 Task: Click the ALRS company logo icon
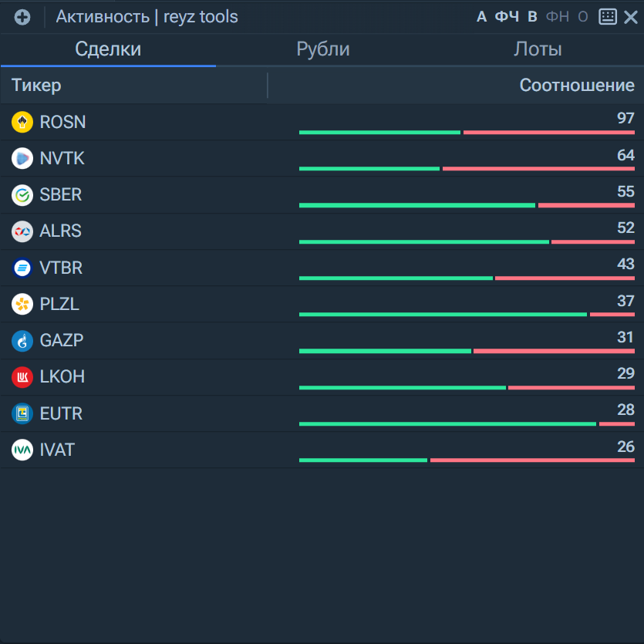[22, 231]
